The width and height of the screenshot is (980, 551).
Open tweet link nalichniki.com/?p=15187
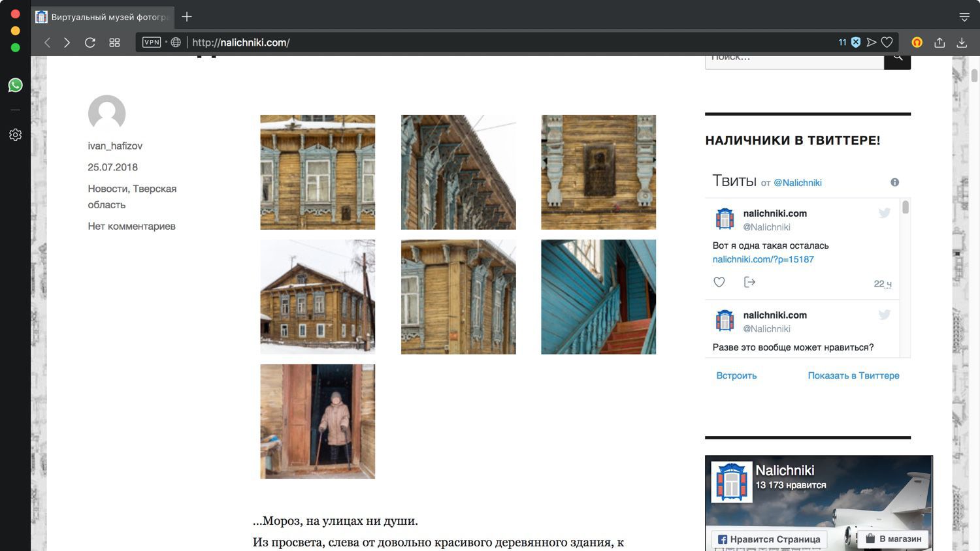point(763,259)
